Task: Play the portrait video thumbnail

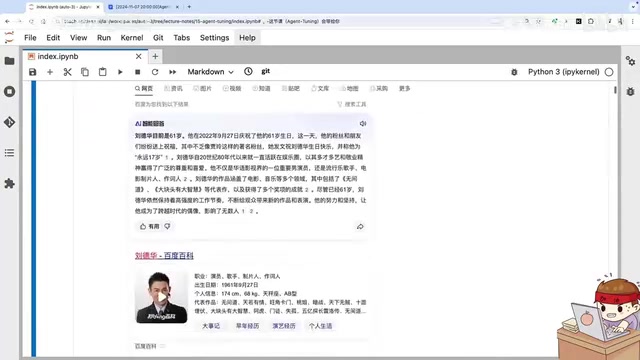Action: pyautogui.click(x=162, y=297)
